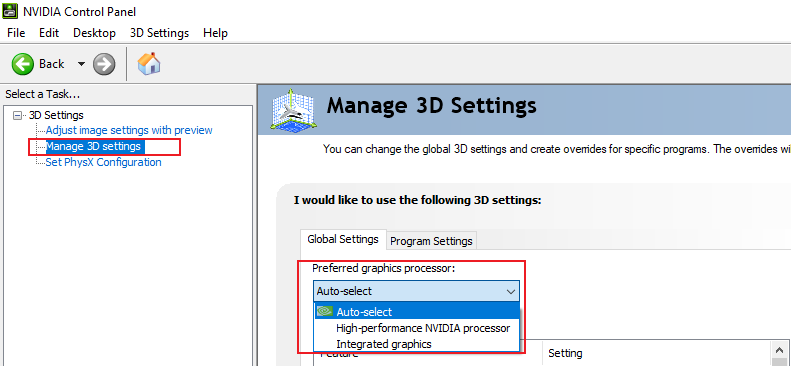791x366 pixels.
Task: Switch to the Program Settings tab
Action: click(x=431, y=241)
